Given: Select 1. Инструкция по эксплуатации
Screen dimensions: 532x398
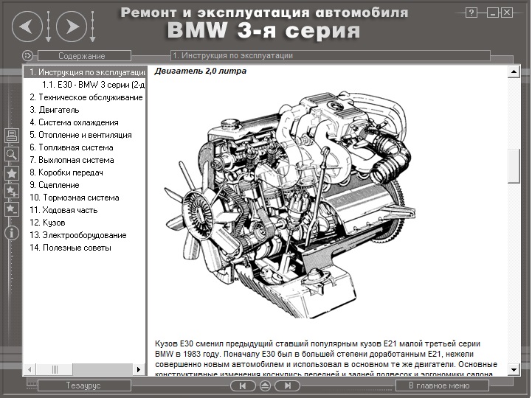Looking at the screenshot, I should 85,72.
